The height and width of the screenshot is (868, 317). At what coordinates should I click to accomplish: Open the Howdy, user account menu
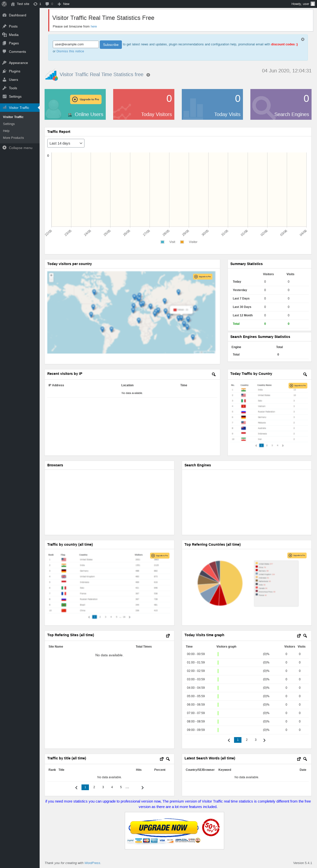303,4
